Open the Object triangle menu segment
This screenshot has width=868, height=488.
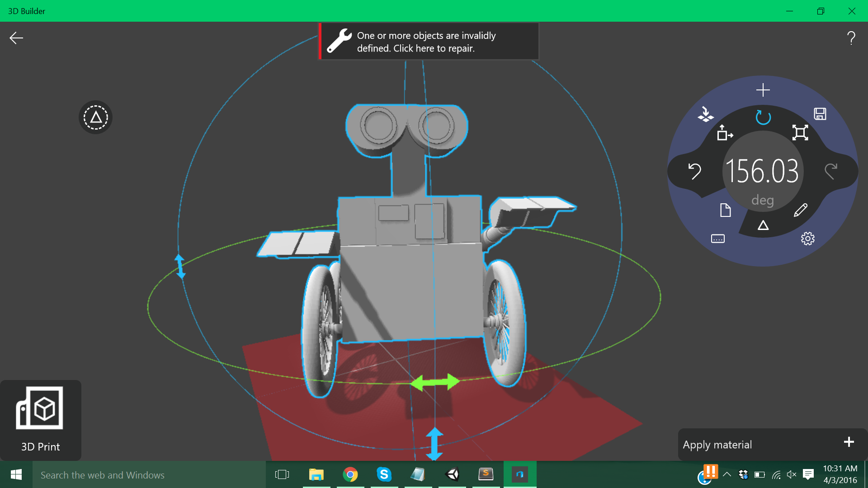(763, 225)
